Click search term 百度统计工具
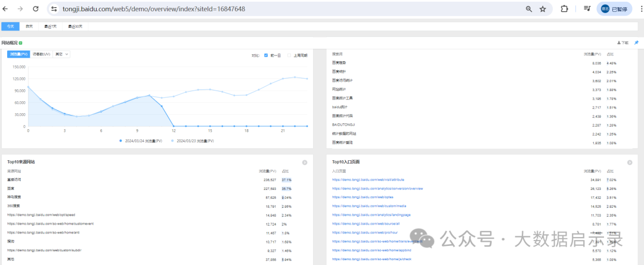 [x=342, y=98]
